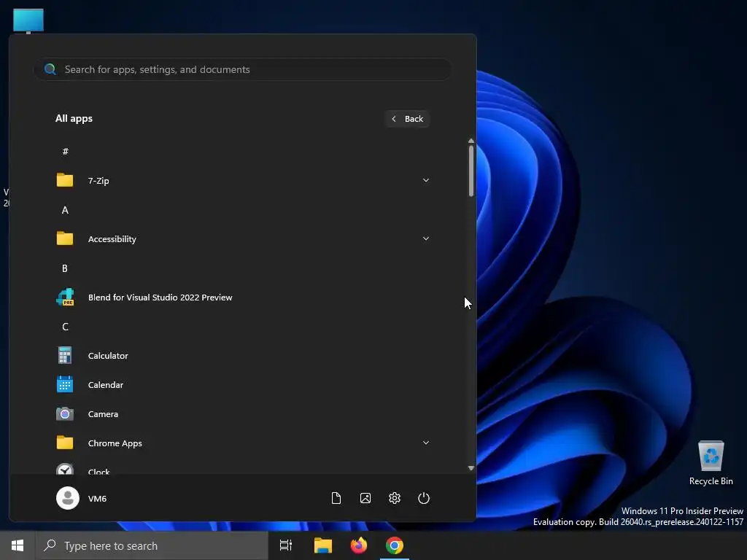
Task: Click the 'VM6' user name
Action: [x=97, y=499]
